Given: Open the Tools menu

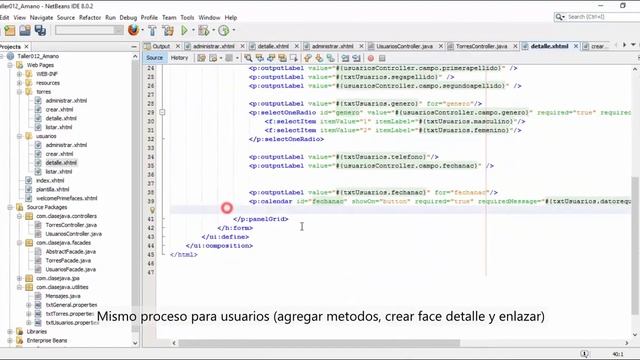Looking at the screenshot, I should [x=187, y=18].
